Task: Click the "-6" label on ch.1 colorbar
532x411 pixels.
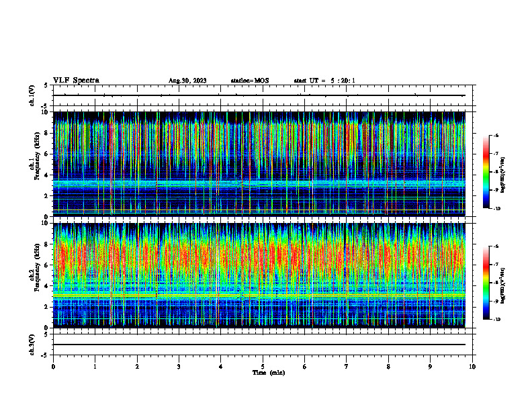Action: coord(496,135)
